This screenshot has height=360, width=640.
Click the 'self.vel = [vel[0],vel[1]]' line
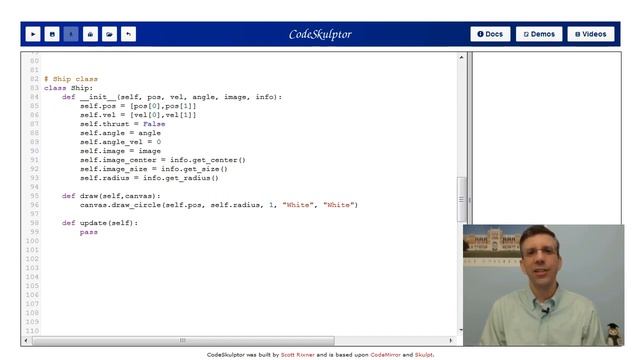point(138,115)
